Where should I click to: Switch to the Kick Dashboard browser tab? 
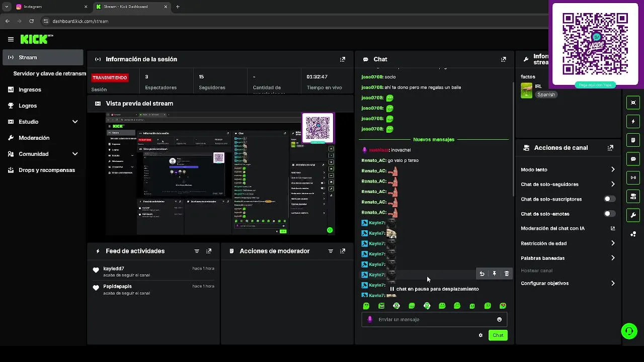pos(131,7)
